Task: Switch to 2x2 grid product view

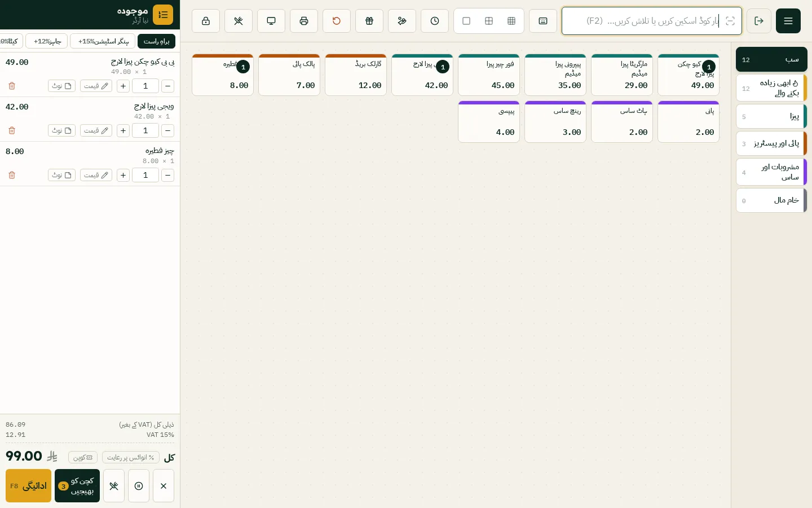Action: (489, 21)
